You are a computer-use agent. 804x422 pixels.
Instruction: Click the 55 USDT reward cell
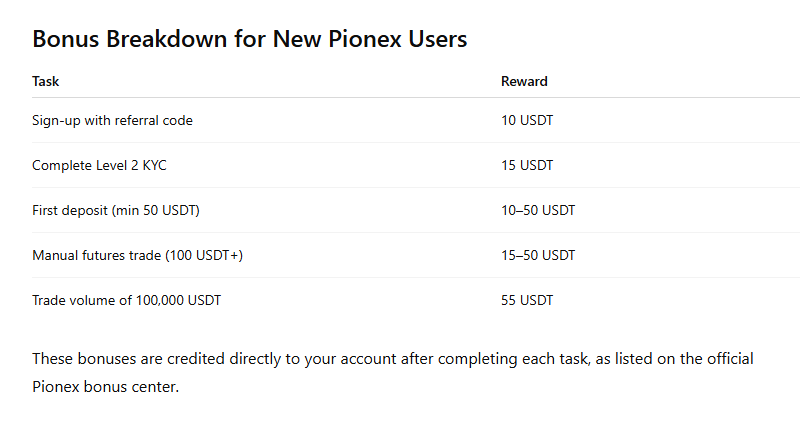click(527, 300)
